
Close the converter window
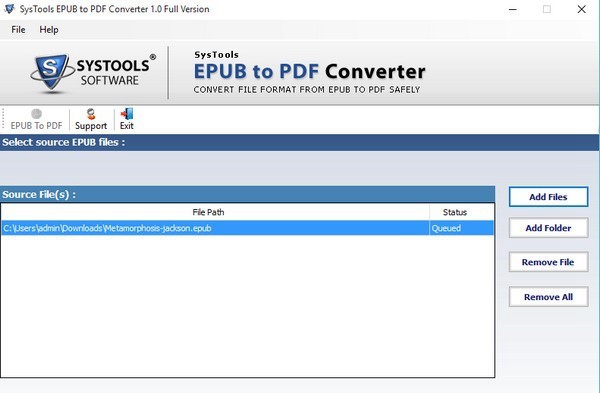click(581, 9)
